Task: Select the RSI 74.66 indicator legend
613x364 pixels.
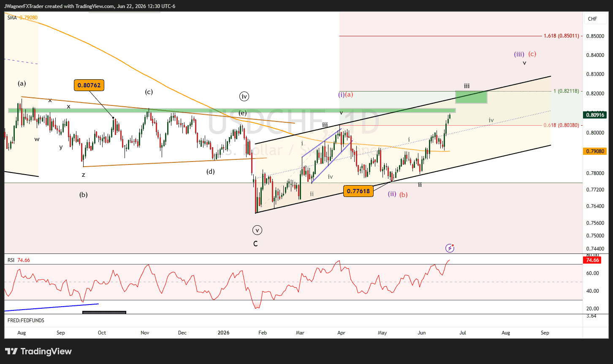Action: pos(19,260)
